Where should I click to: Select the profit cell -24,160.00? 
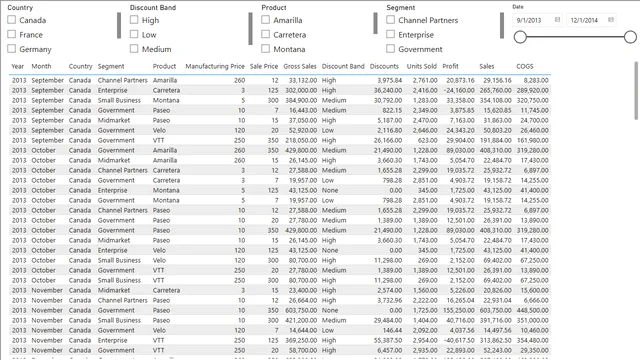[x=459, y=90]
